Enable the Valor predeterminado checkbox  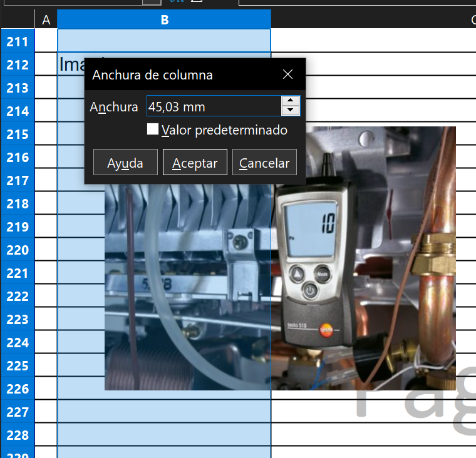[153, 130]
